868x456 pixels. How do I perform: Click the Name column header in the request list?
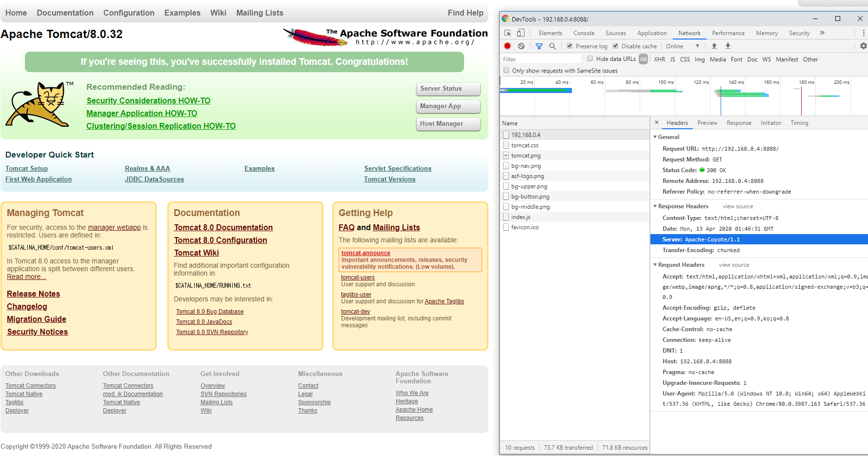click(575, 123)
